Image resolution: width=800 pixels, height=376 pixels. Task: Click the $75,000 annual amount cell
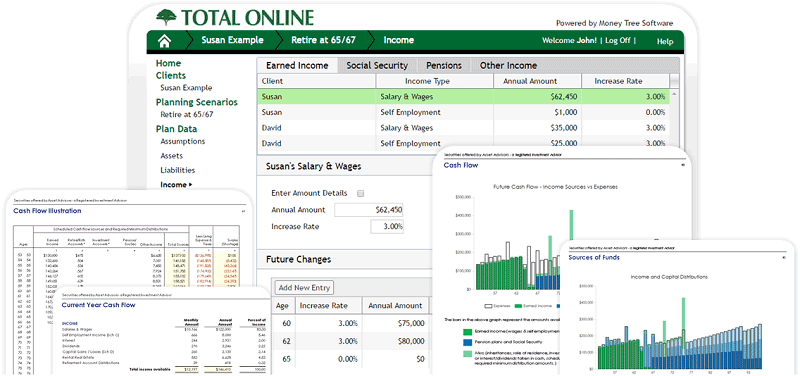pos(396,323)
